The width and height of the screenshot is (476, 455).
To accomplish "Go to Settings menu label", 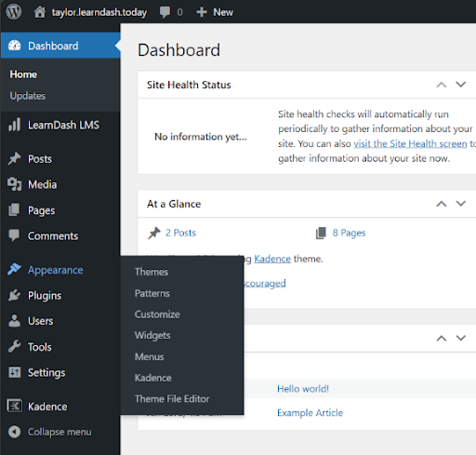I will (46, 373).
